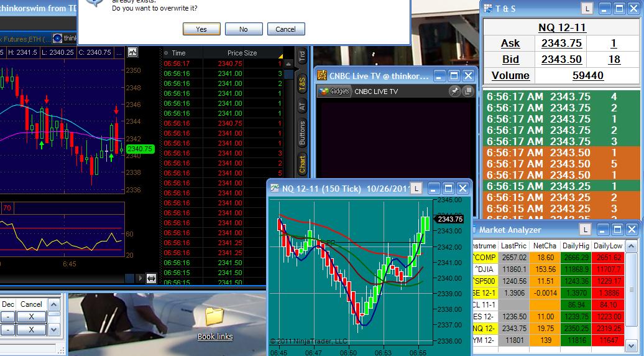Click up arrow of thinkorswim time and sales scrollbar
The image size is (644, 356).
(x=288, y=64)
